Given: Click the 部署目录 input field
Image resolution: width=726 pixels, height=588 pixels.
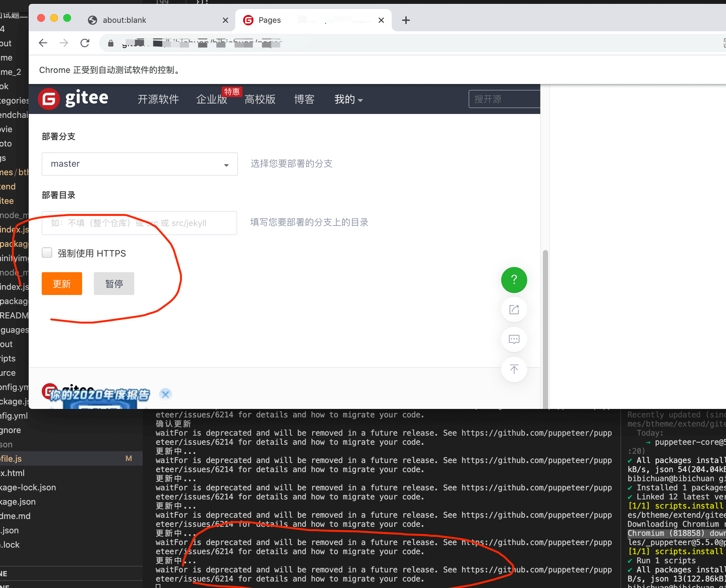Looking at the screenshot, I should [x=139, y=223].
